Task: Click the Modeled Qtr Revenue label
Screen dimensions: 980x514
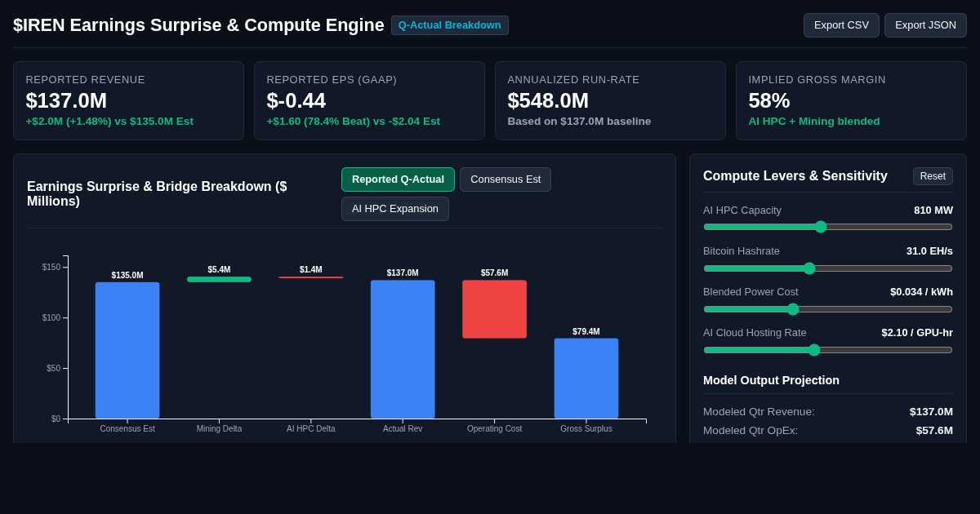Action: point(759,411)
